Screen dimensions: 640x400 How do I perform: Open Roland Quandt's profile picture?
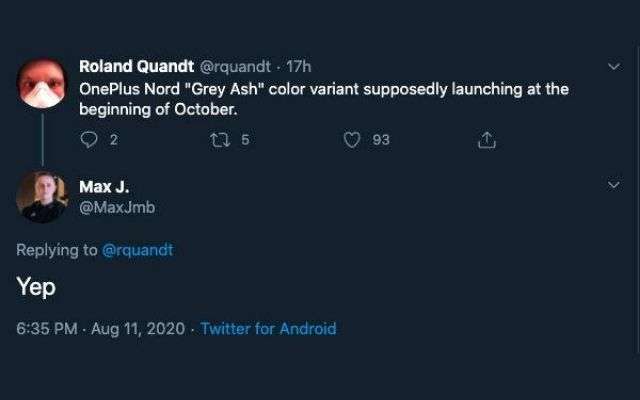tap(42, 82)
